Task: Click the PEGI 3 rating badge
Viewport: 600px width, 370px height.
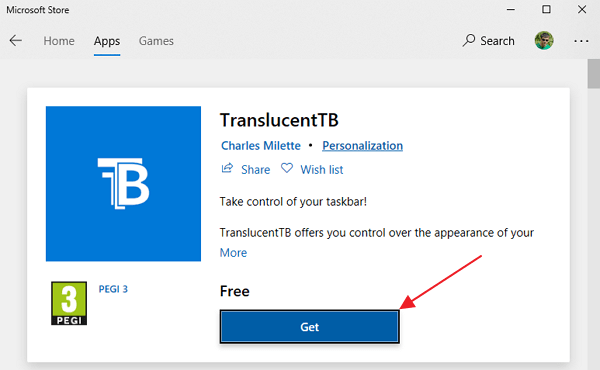Action: pyautogui.click(x=69, y=303)
